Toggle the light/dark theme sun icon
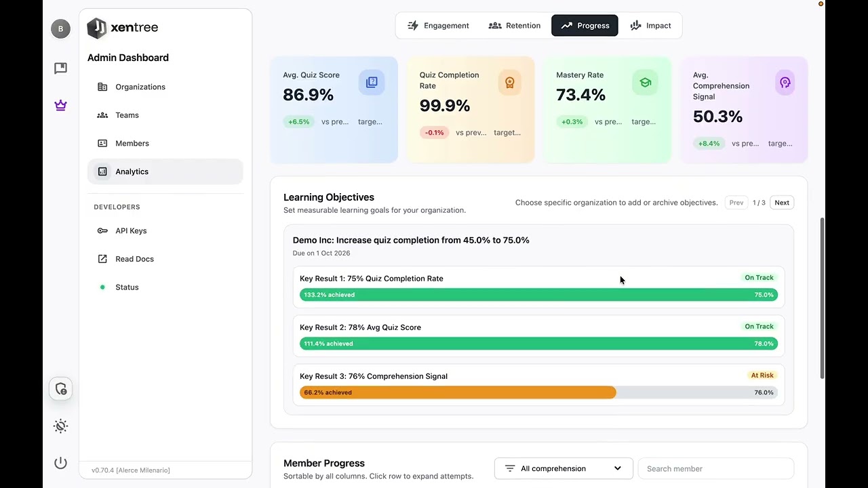Screen dimensions: 868x488 pos(60,426)
